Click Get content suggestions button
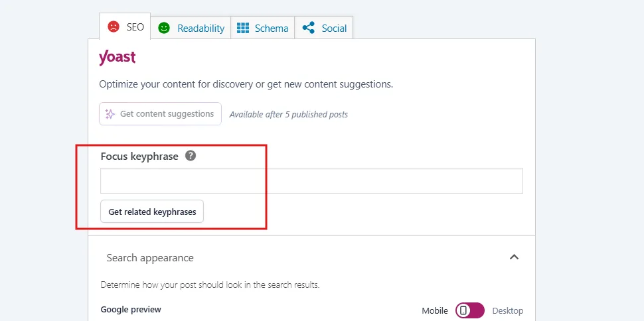 tap(160, 113)
